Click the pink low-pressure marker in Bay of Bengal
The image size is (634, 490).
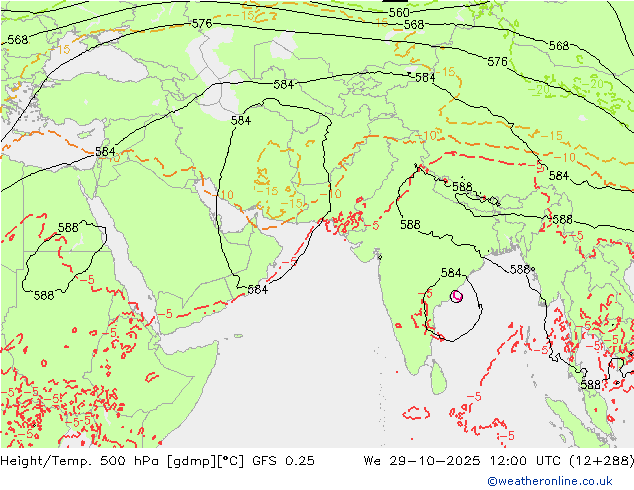pyautogui.click(x=456, y=297)
